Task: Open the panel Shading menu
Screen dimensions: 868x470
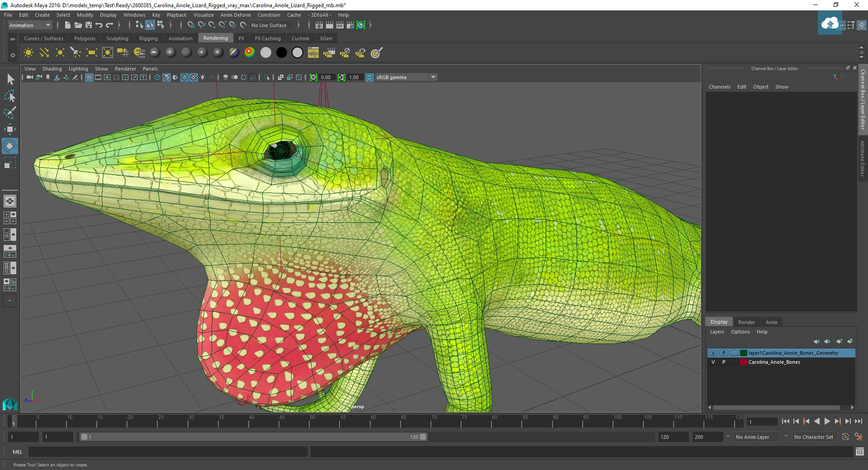Action: (52, 69)
